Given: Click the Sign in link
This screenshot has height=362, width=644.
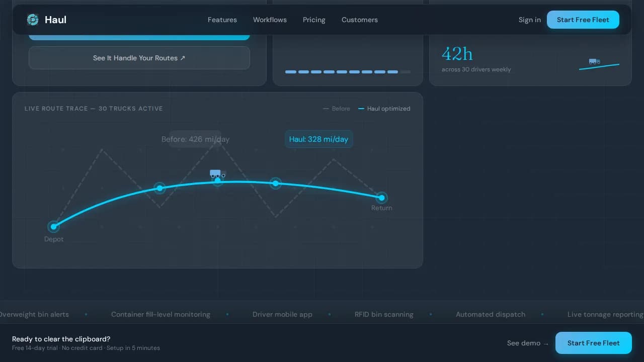Looking at the screenshot, I should tap(530, 20).
